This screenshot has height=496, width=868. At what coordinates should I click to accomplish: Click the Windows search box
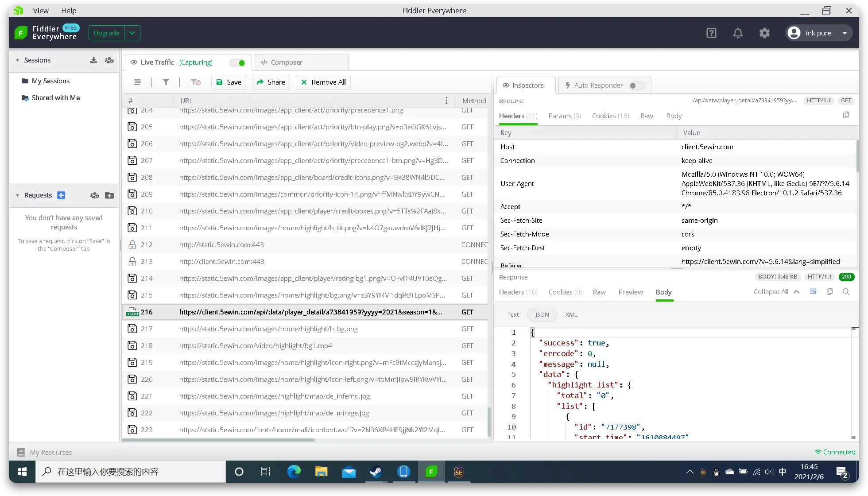tap(131, 472)
